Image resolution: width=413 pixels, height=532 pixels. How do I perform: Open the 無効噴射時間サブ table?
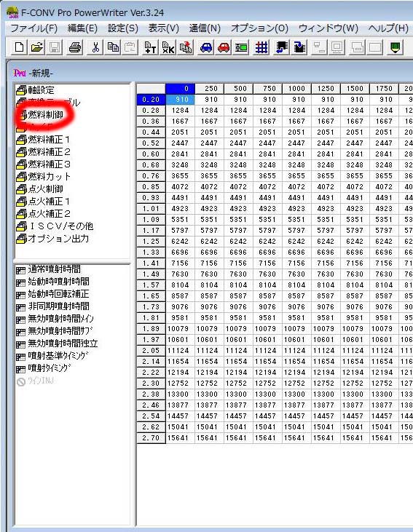(x=55, y=331)
